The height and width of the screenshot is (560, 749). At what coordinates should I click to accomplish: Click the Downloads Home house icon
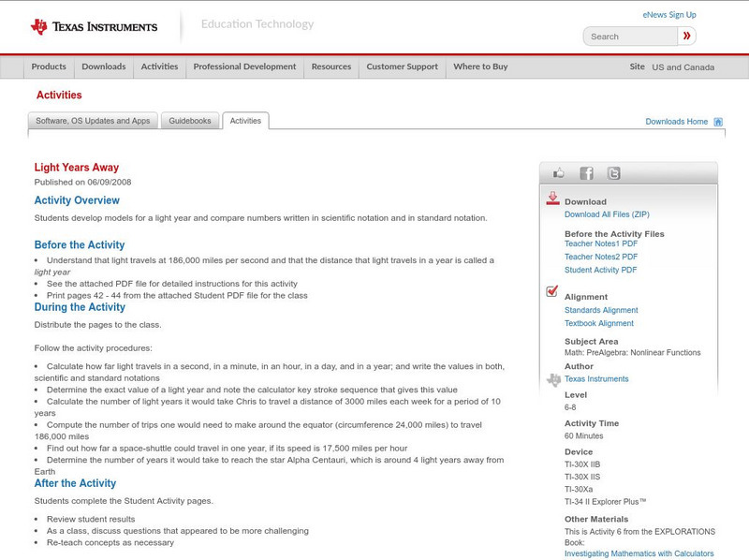(718, 122)
